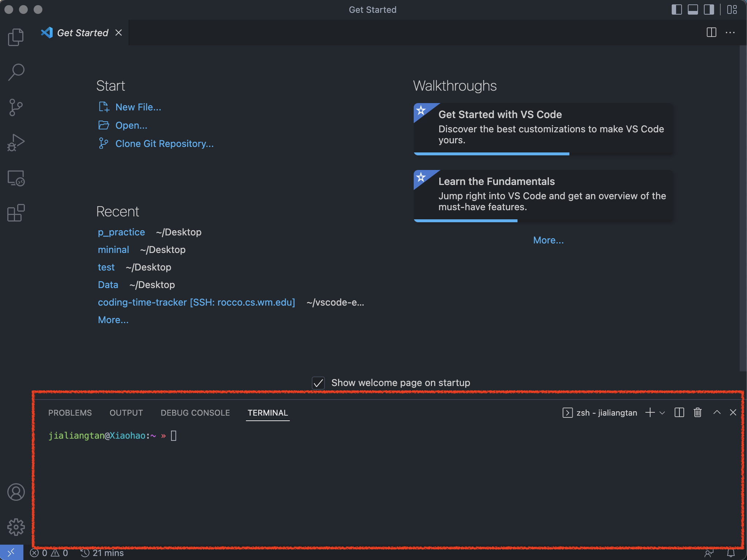Screen dimensions: 747x560
Task: Select the Run and Debug icon
Action: (16, 142)
